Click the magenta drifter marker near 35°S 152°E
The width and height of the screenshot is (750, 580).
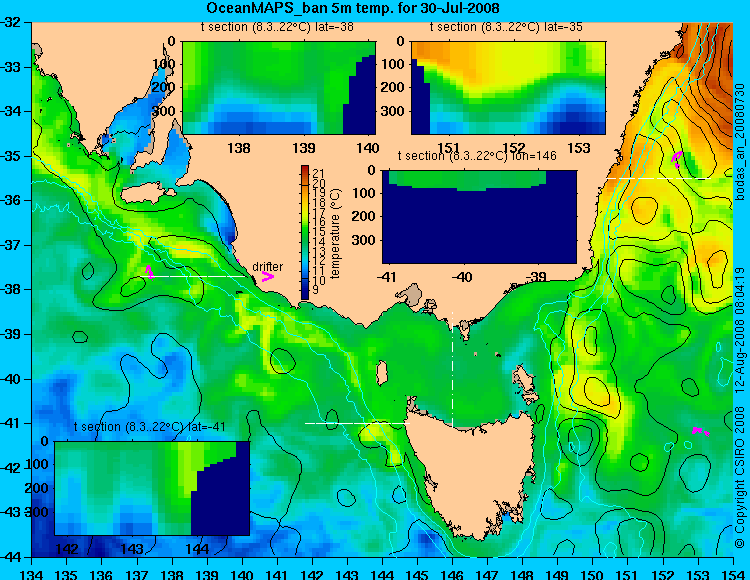pyautogui.click(x=676, y=158)
